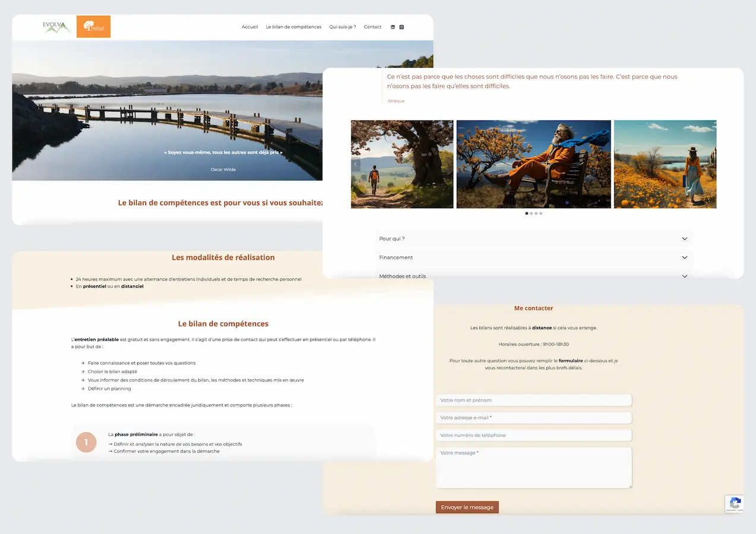Open the LinkedIn profile icon
The width and height of the screenshot is (756, 534).
click(x=393, y=27)
